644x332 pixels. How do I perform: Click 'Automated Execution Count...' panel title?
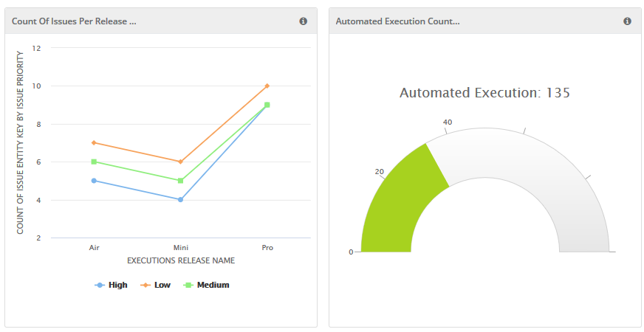[x=397, y=21]
